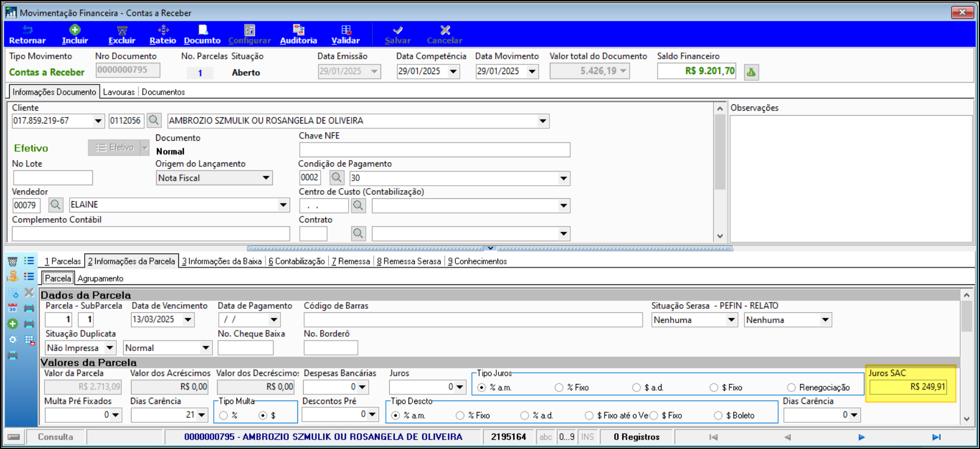Click the Consulta status bar button
The image size is (980, 449).
55,437
